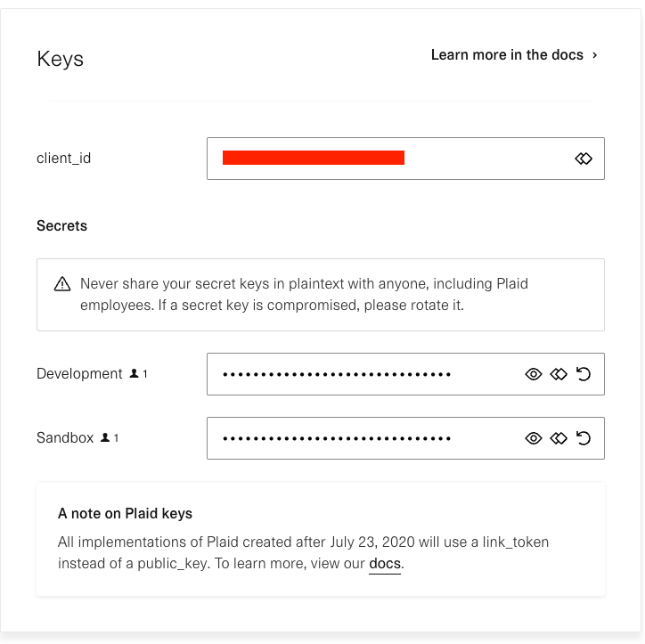Rotate the Sandbox secret key
This screenshot has height=644, width=645.
click(584, 438)
